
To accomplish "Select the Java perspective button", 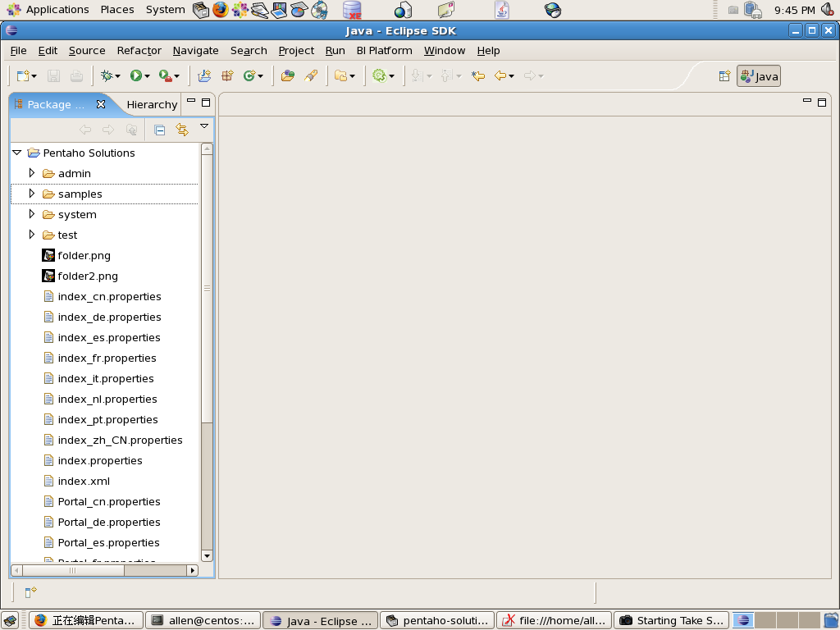I will 759,76.
